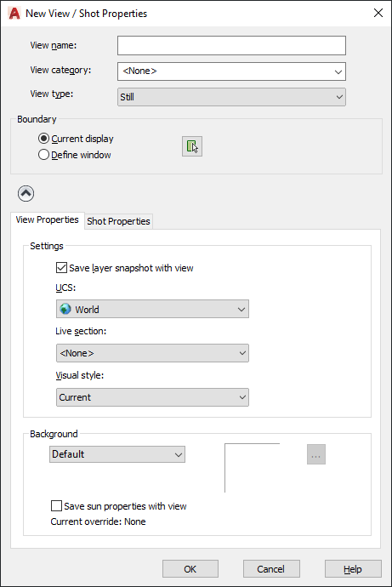Select the Current display radio button
Screen dimensions: 392x587
point(43,139)
